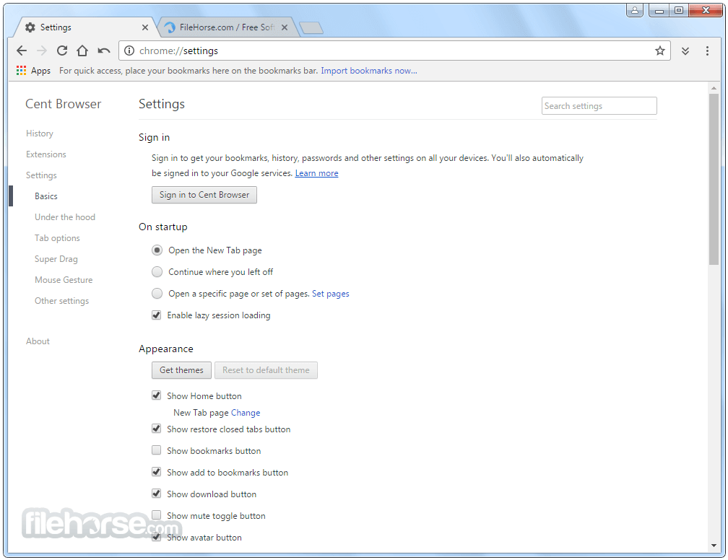Click the scrollbar up arrow
The image size is (728, 560).
tap(714, 88)
